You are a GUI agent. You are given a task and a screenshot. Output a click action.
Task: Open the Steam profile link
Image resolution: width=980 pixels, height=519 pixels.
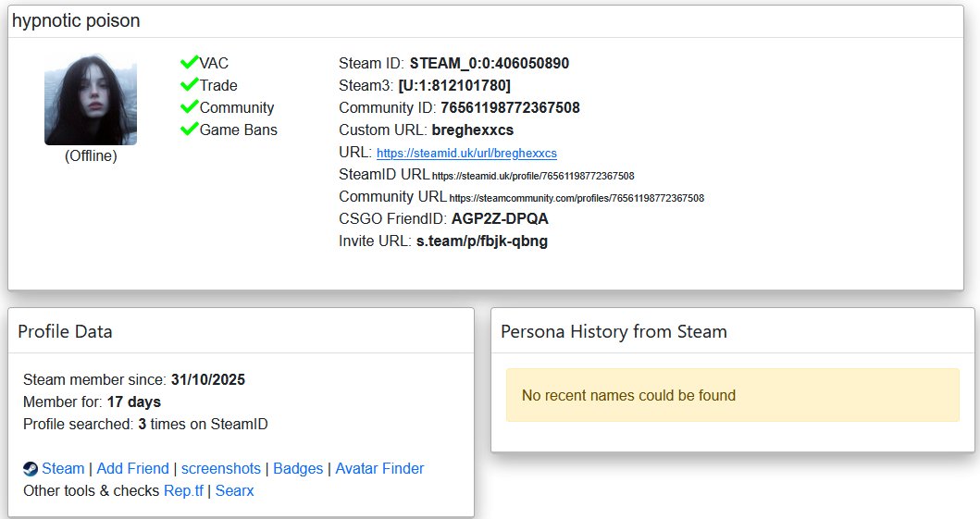(63, 468)
